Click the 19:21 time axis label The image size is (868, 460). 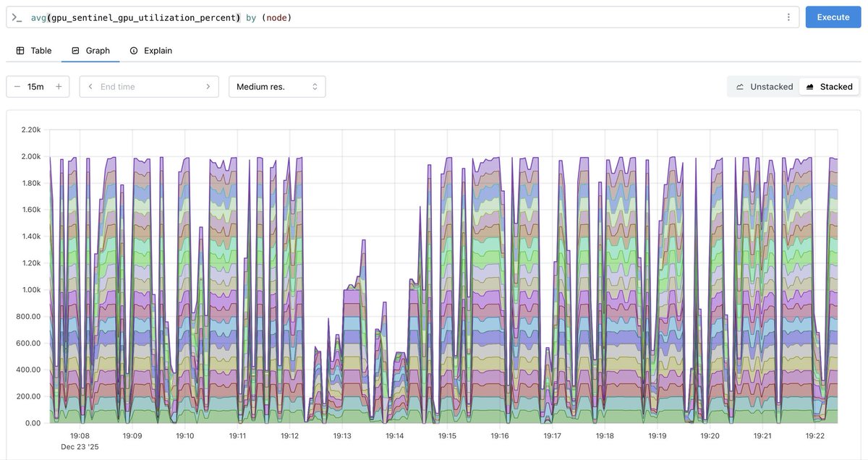pos(762,436)
